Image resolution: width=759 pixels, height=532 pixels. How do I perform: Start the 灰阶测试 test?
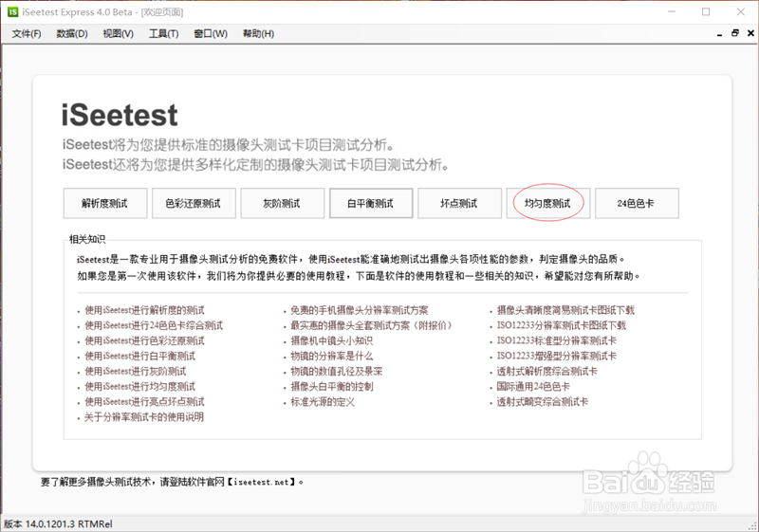coord(282,203)
